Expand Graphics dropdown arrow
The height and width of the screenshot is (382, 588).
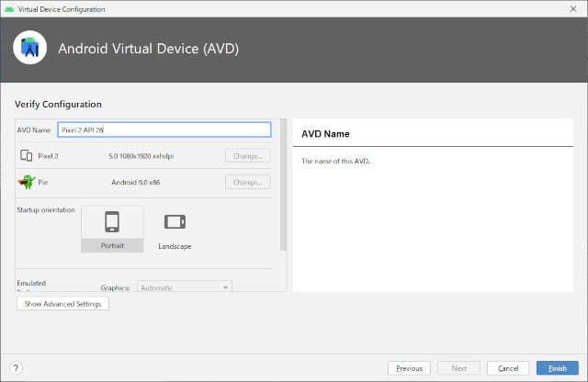point(225,287)
